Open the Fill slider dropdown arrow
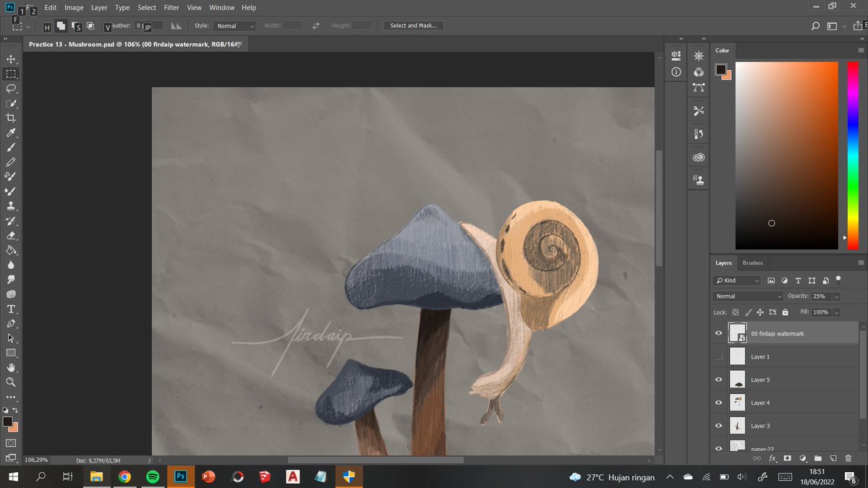 (x=837, y=312)
